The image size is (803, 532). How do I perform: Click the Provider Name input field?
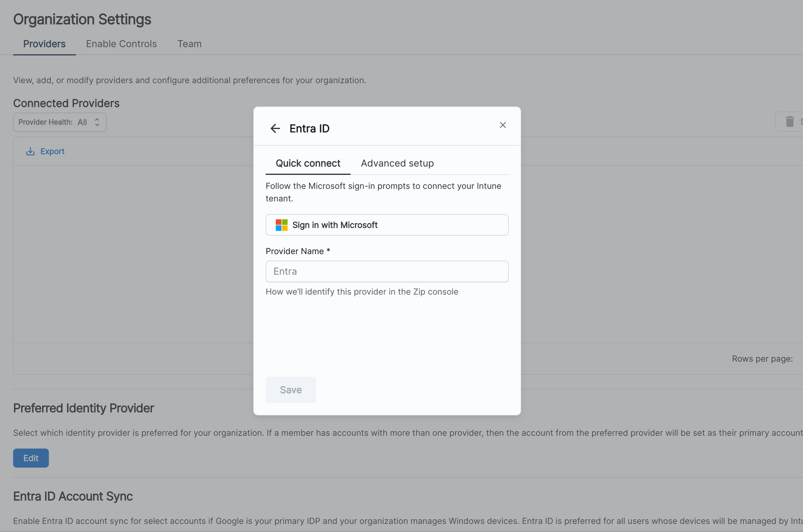tap(387, 271)
